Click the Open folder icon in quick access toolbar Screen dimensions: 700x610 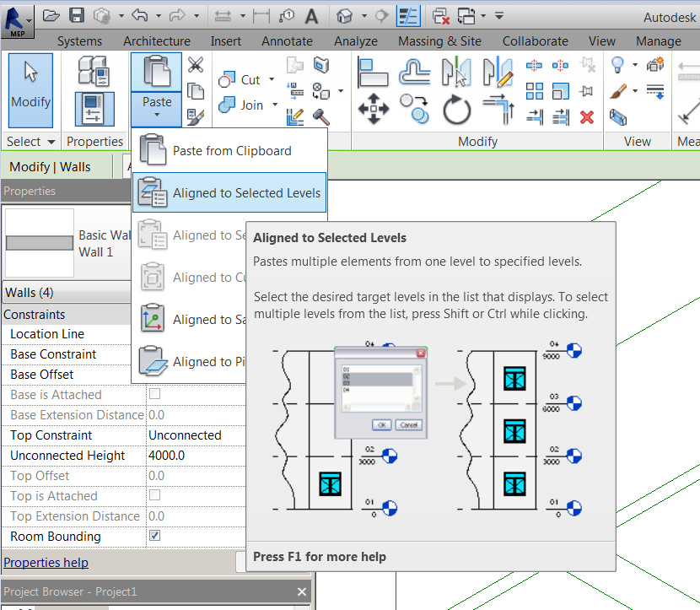click(51, 16)
